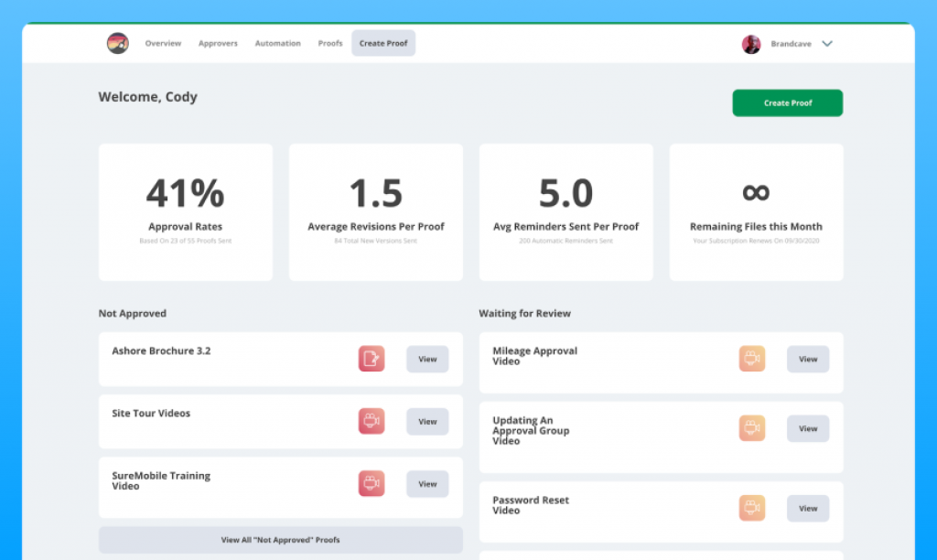
Task: Click View All "Not Approved" Proofs
Action: click(x=280, y=540)
